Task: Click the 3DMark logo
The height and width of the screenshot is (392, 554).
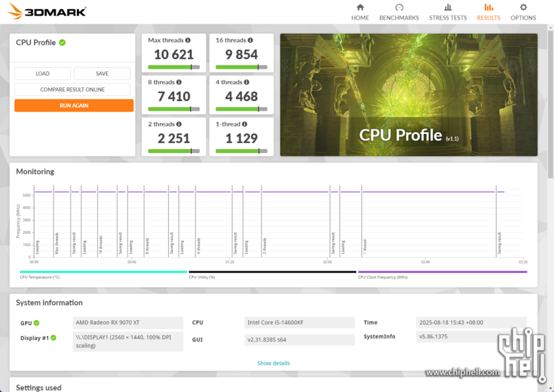Action: (x=46, y=11)
